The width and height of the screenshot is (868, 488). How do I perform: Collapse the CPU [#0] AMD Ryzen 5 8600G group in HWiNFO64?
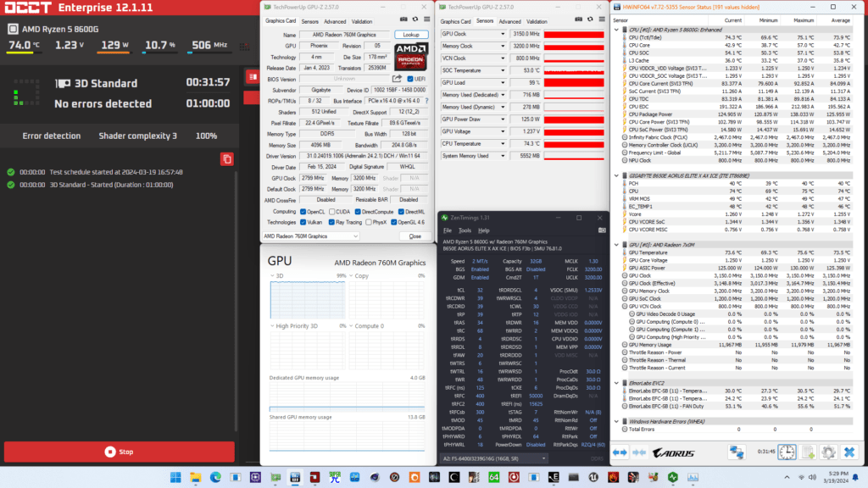(617, 30)
